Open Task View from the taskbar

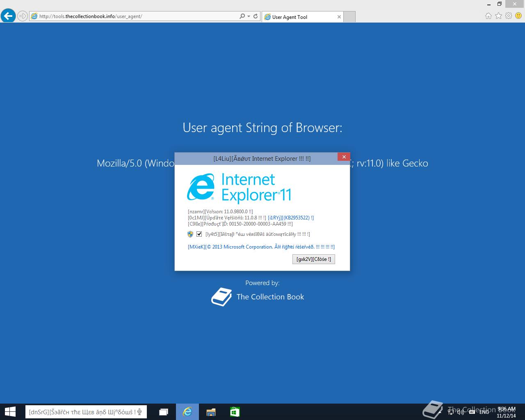point(163,412)
